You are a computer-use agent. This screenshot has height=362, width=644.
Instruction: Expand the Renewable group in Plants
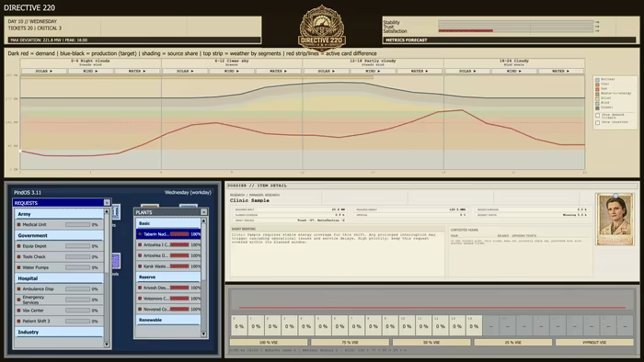[168, 320]
